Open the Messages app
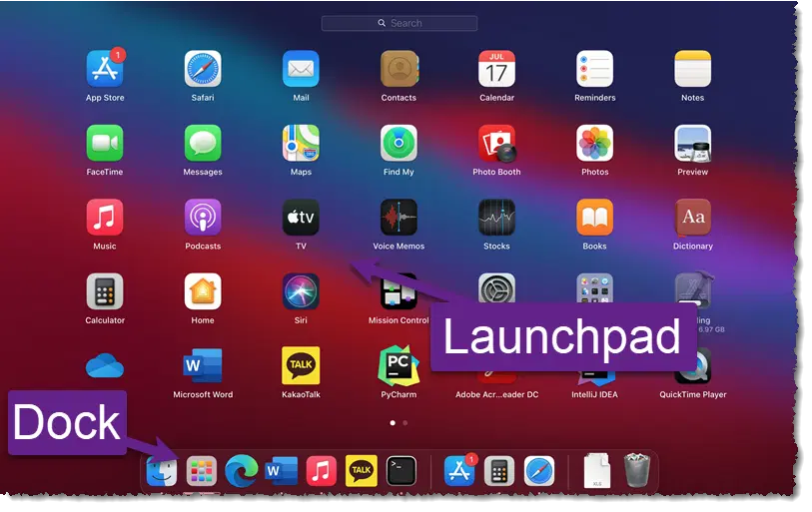Viewport: 812px width, 512px height. (203, 143)
